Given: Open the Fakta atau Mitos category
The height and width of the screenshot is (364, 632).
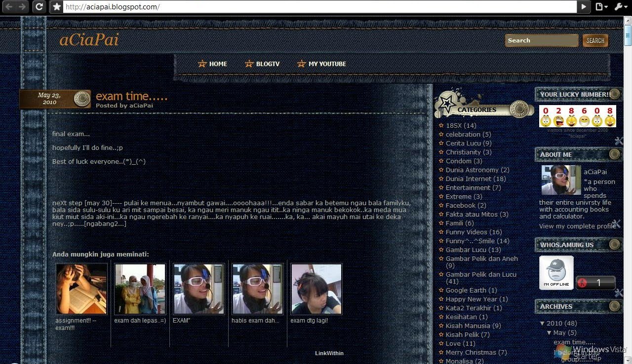Looking at the screenshot, I should pos(477,214).
